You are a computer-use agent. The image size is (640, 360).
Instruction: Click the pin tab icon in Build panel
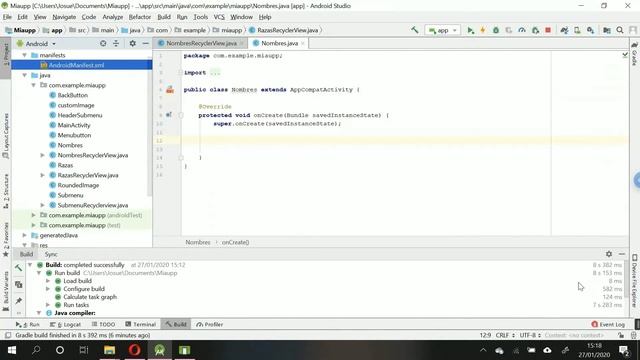pyautogui.click(x=18, y=301)
